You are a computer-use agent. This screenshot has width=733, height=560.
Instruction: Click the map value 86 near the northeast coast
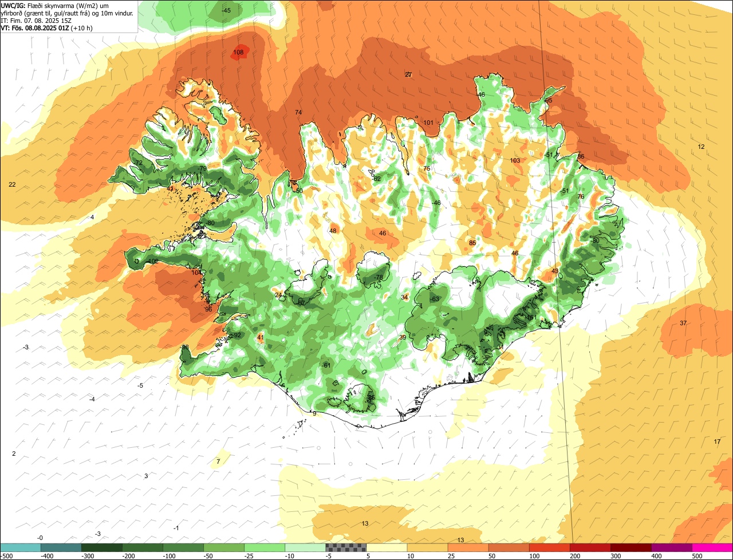click(x=581, y=157)
